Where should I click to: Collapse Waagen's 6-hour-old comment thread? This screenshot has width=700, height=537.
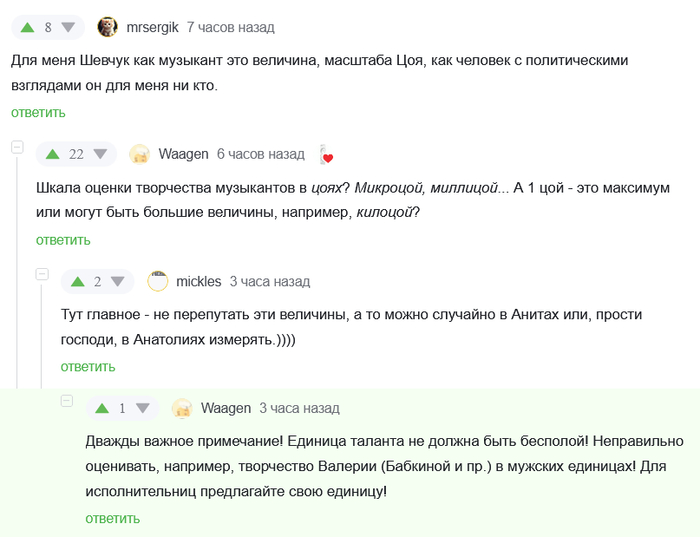coord(17,147)
